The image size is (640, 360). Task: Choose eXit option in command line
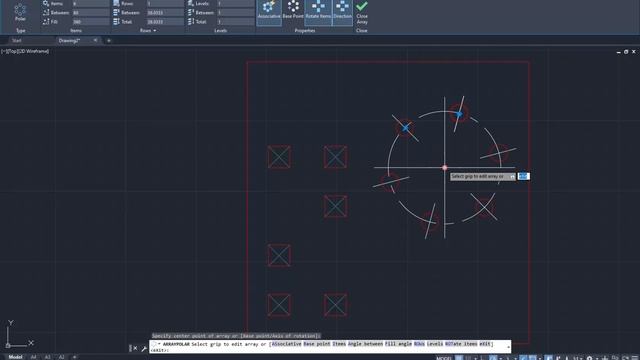(x=485, y=344)
